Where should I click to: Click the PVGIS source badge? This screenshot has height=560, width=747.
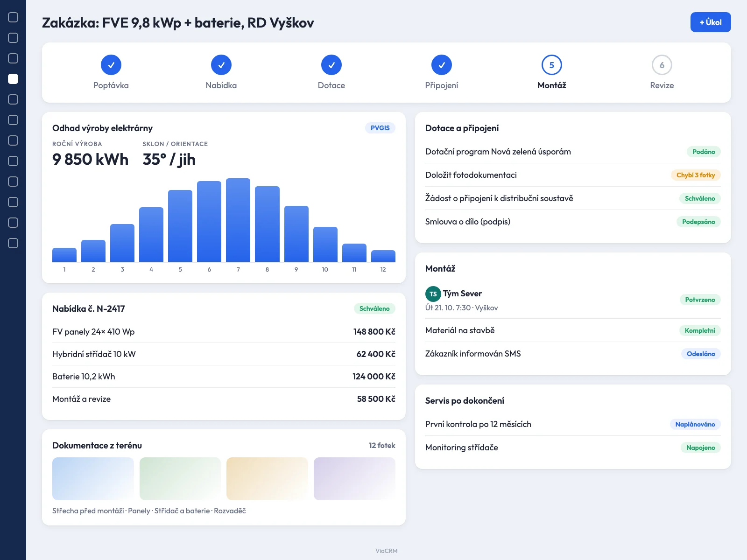coord(380,128)
